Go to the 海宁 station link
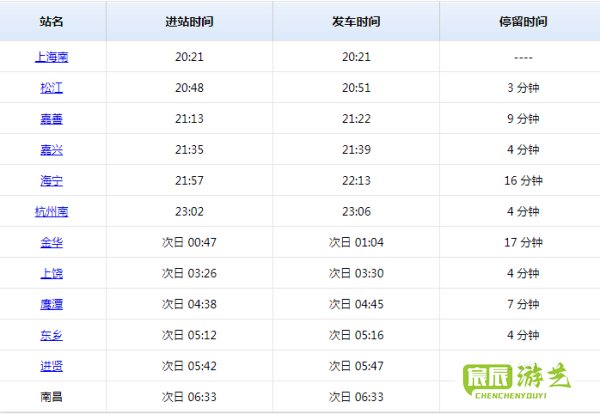Image resolution: width=600 pixels, height=414 pixels. coord(51,181)
